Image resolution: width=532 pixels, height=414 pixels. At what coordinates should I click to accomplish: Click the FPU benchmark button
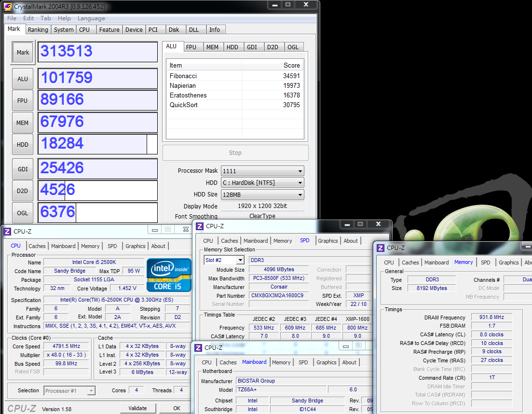(x=23, y=101)
